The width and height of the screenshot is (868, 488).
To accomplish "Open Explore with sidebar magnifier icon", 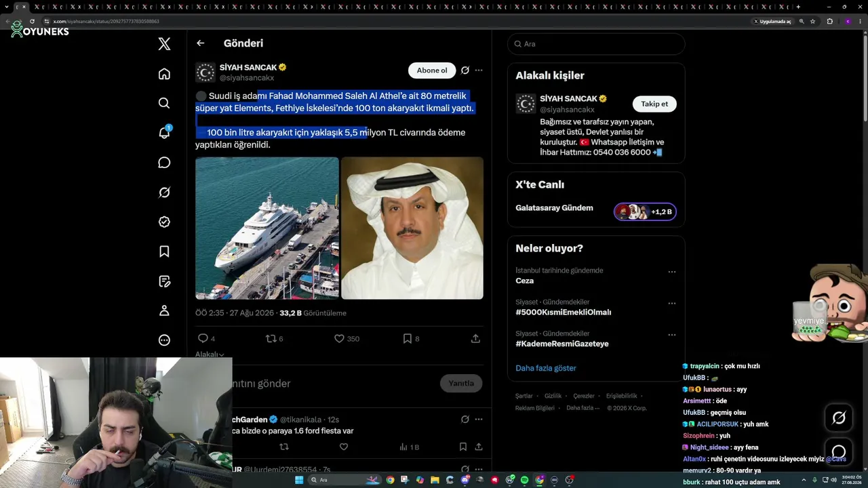I will point(164,103).
